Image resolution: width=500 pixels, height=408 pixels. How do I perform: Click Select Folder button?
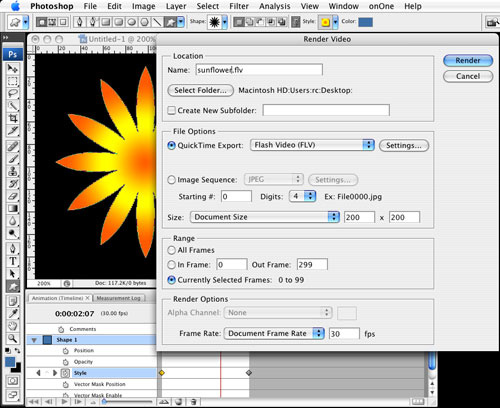point(200,90)
